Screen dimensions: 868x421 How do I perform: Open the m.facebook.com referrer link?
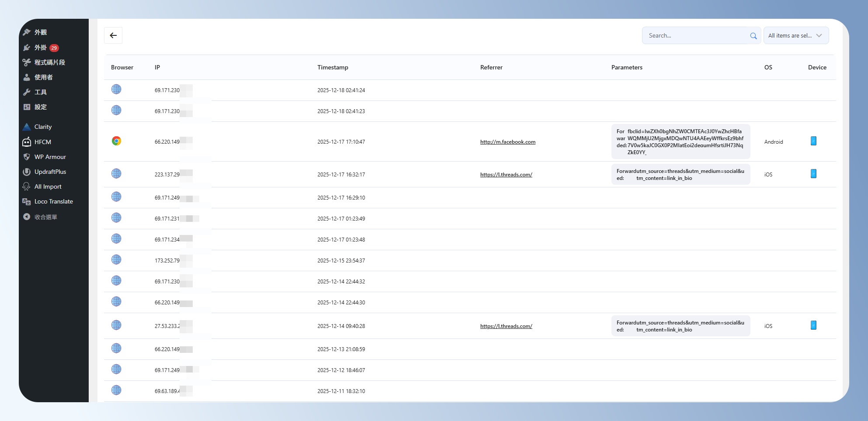(x=507, y=142)
